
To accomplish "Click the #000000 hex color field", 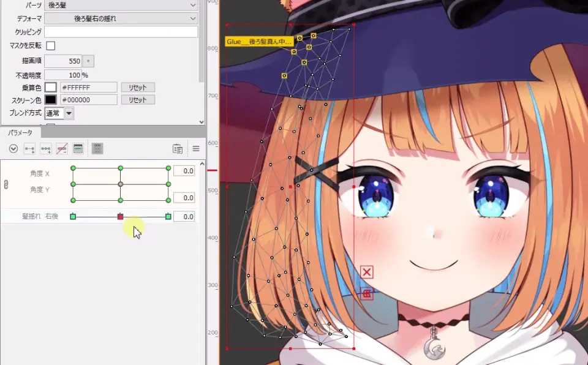I will [89, 100].
